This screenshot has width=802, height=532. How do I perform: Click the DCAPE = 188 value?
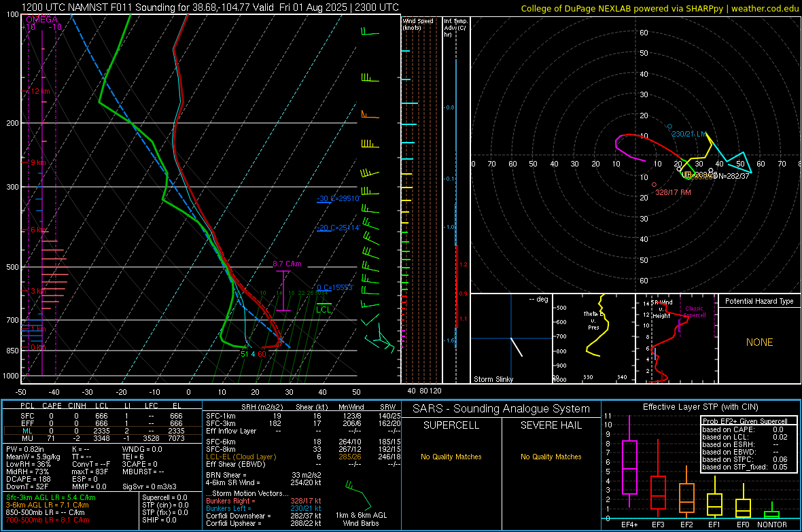28,479
